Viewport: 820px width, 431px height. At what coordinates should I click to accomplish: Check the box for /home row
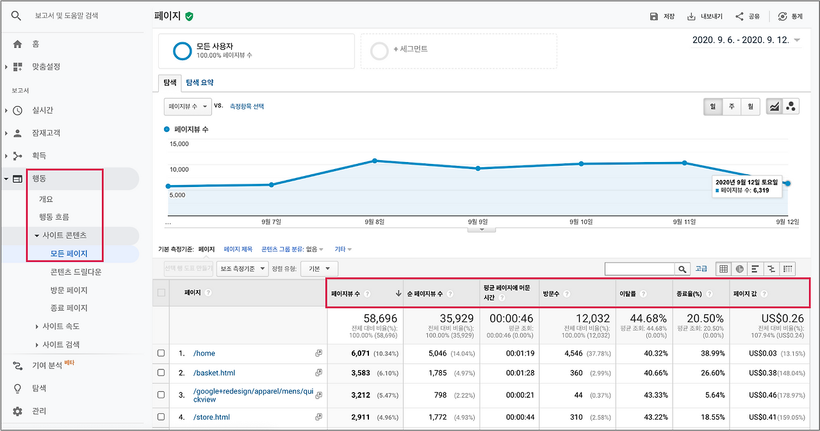coord(161,353)
